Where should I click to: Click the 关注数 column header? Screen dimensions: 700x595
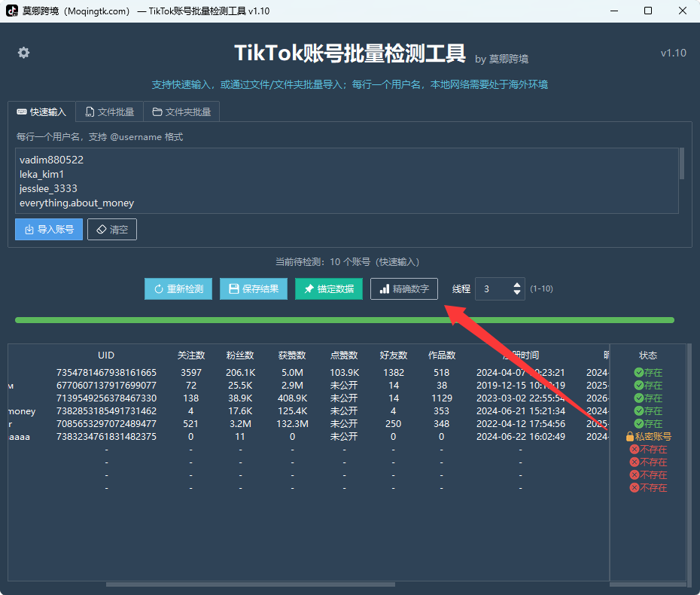191,355
